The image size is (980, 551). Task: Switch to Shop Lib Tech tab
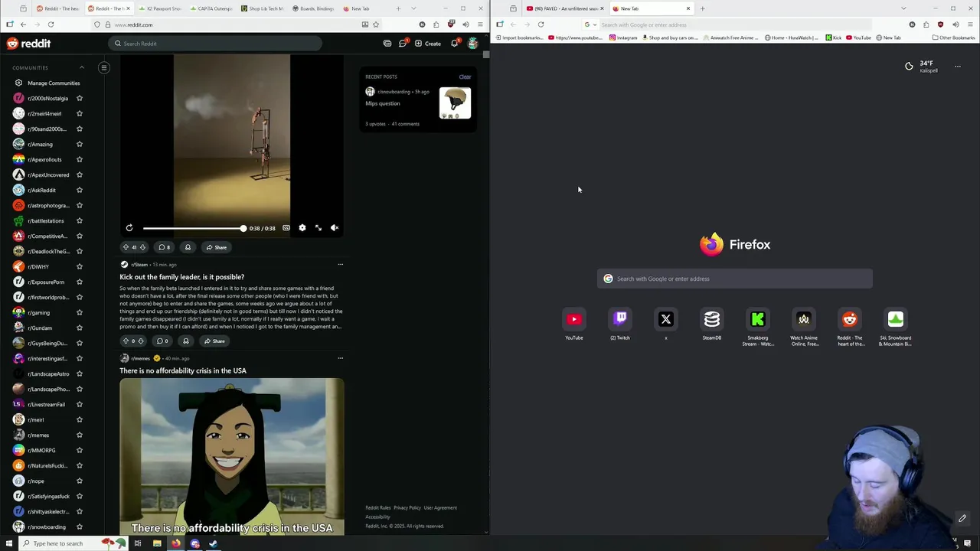tap(263, 8)
